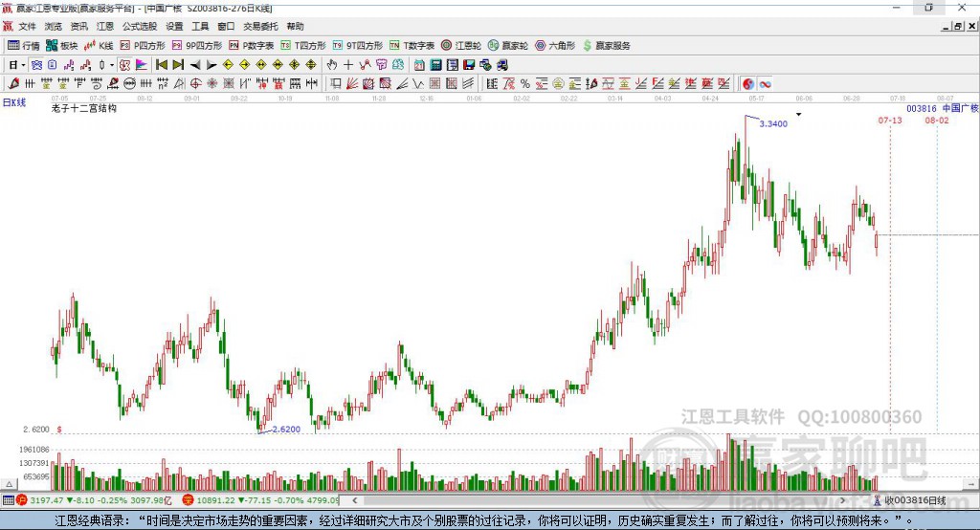The width and height of the screenshot is (980, 530).
Task: Step forward with black right arrow
Action: [x=211, y=65]
